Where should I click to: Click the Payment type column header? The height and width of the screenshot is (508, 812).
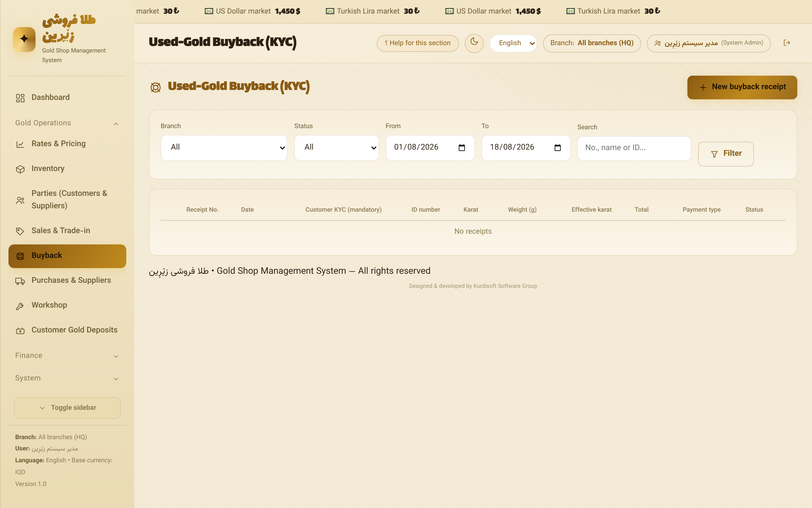pos(701,210)
